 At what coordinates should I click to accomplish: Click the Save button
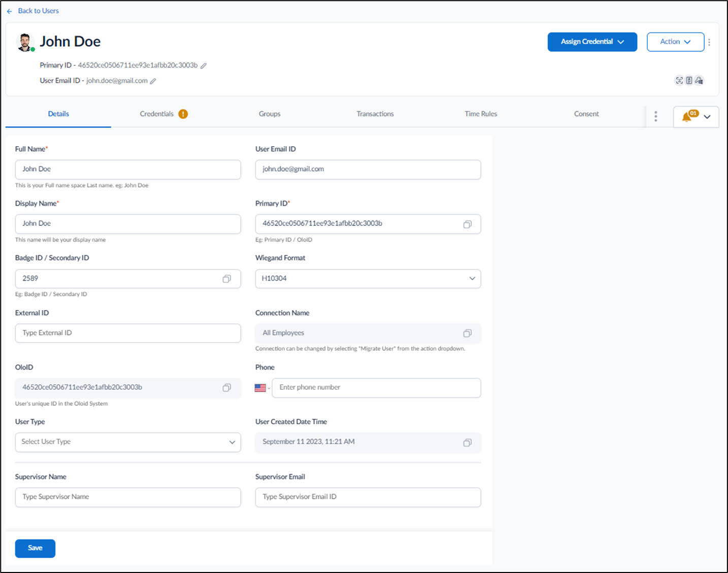click(35, 548)
